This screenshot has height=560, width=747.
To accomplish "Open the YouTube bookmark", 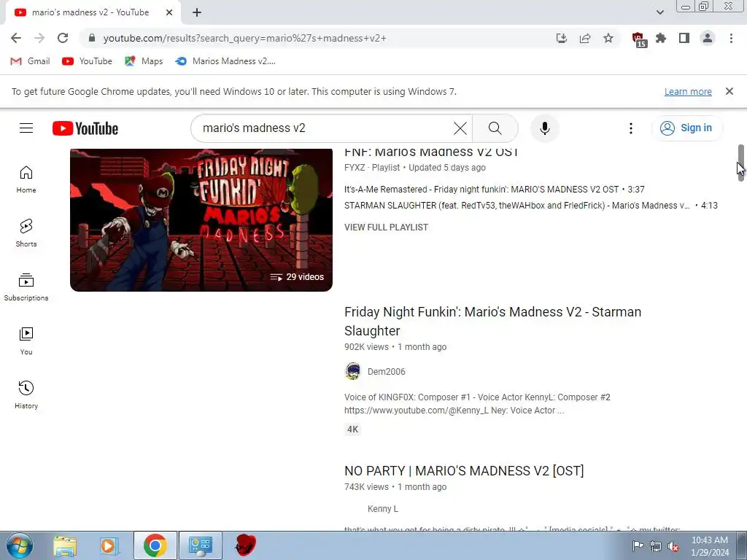I will tap(88, 61).
